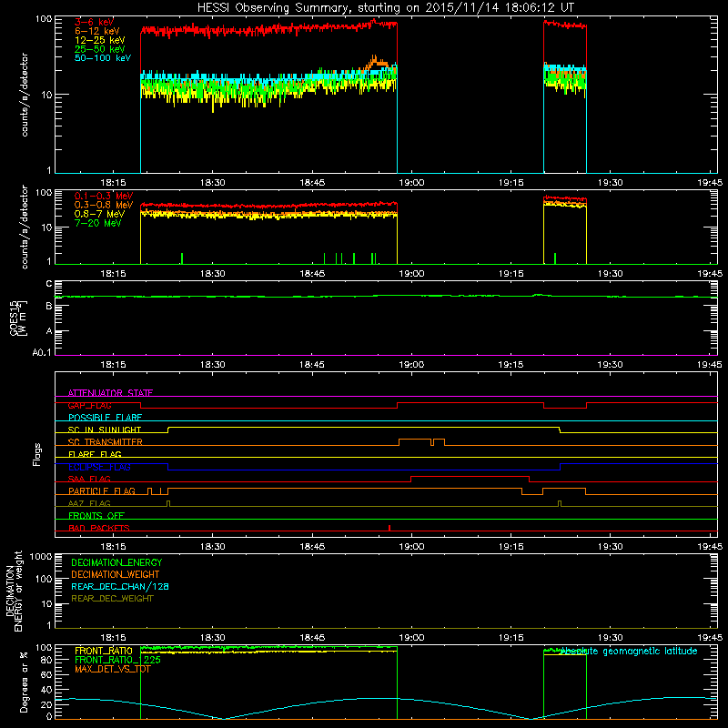Select the DECIMATION_WEIGHT legend label
This screenshot has width=728, height=728.
coord(116,574)
